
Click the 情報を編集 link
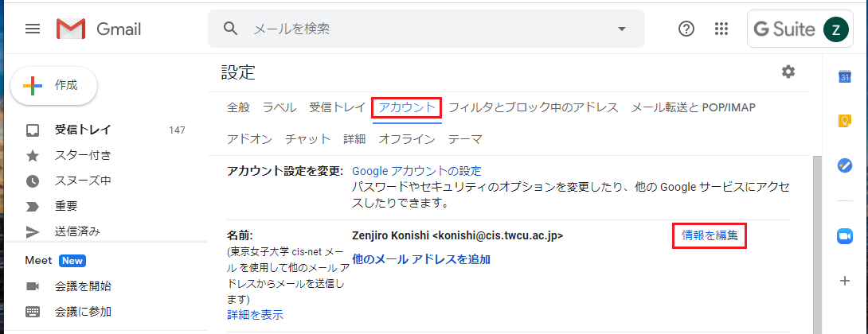pos(710,235)
